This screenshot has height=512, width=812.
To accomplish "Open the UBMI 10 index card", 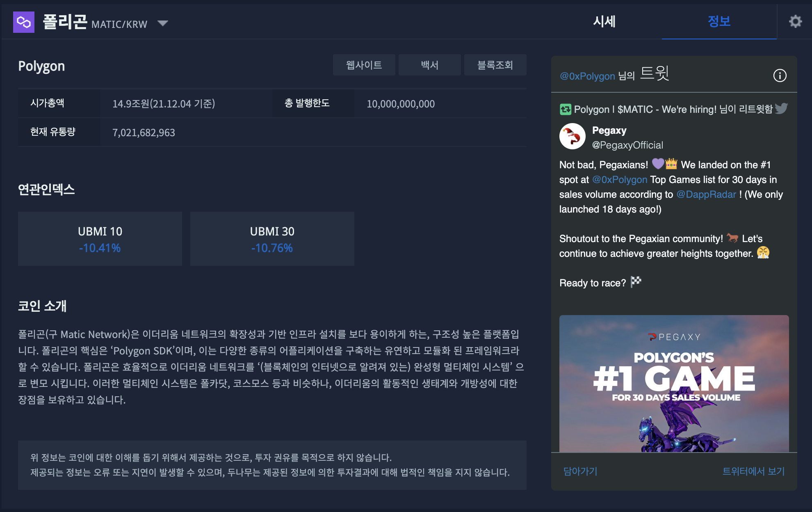I will coord(100,239).
